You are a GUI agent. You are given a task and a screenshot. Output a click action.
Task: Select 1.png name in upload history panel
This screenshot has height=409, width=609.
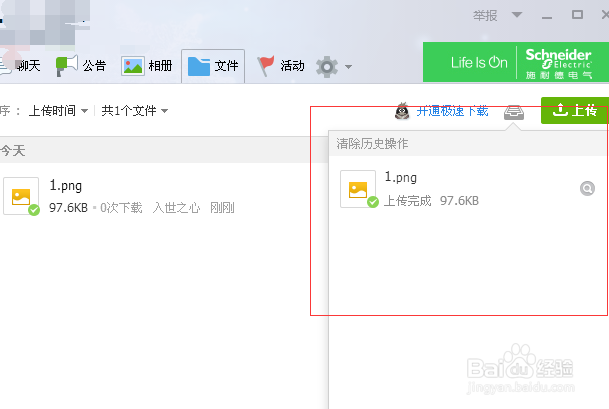tap(400, 177)
